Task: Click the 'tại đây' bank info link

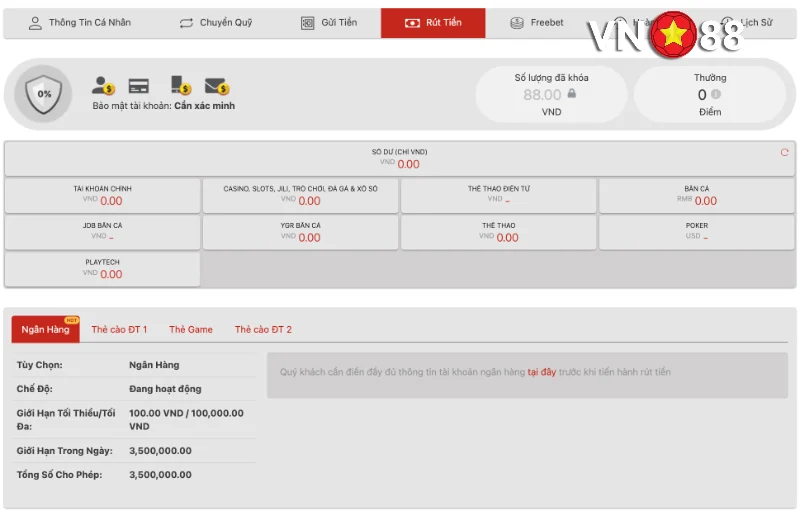Action: [541, 372]
